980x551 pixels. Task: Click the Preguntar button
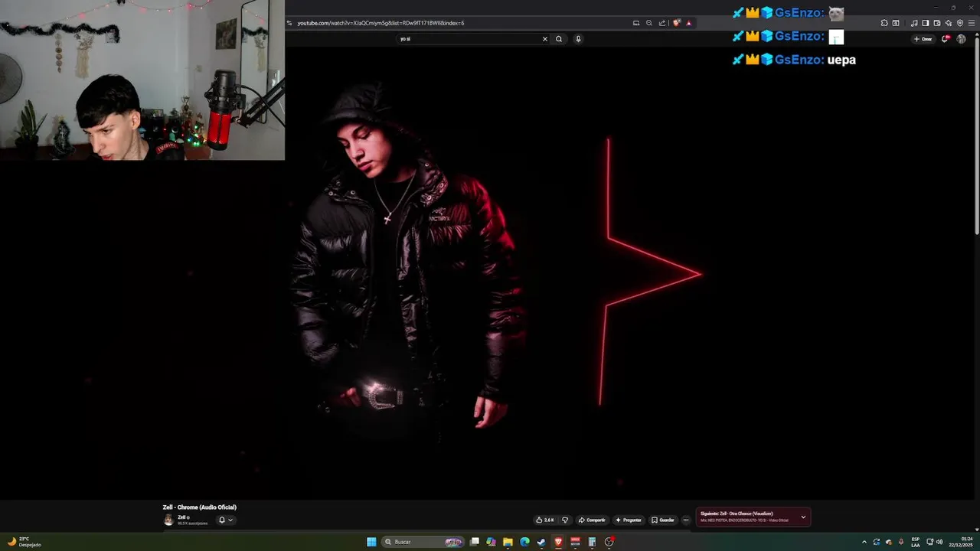point(629,520)
